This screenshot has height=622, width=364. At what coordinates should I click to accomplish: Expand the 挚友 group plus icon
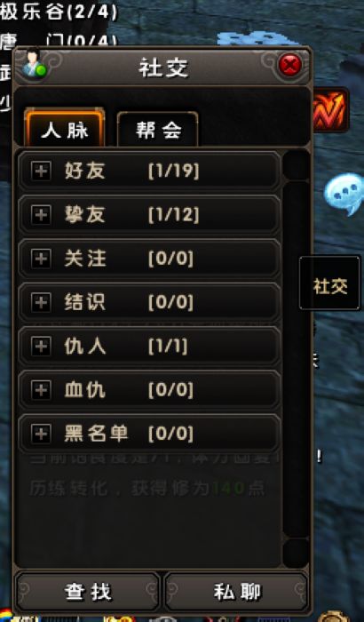pos(41,215)
